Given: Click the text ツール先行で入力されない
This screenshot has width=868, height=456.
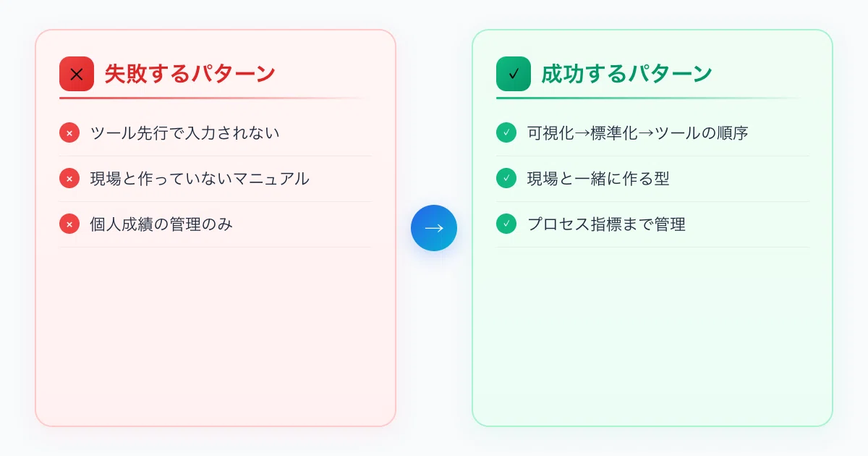Looking at the screenshot, I should [184, 133].
